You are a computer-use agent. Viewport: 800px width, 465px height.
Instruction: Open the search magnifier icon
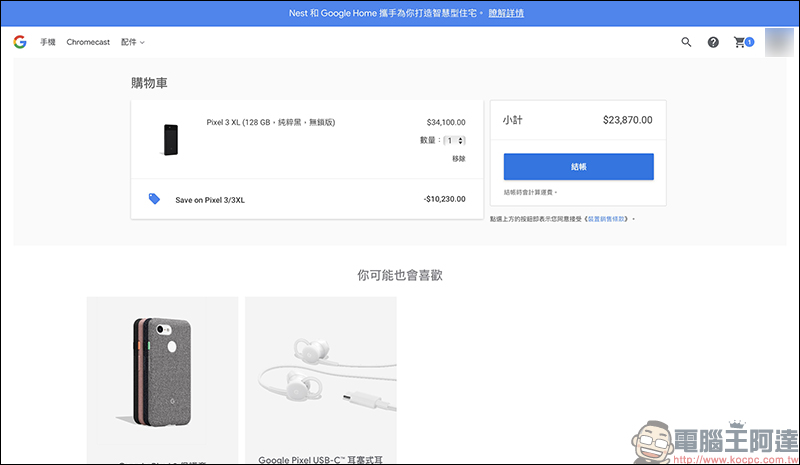[x=686, y=42]
